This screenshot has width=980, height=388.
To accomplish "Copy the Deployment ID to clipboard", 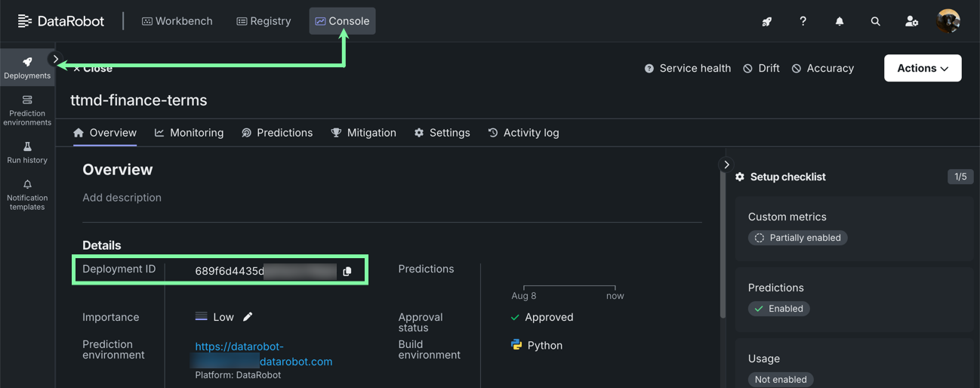I will (347, 272).
